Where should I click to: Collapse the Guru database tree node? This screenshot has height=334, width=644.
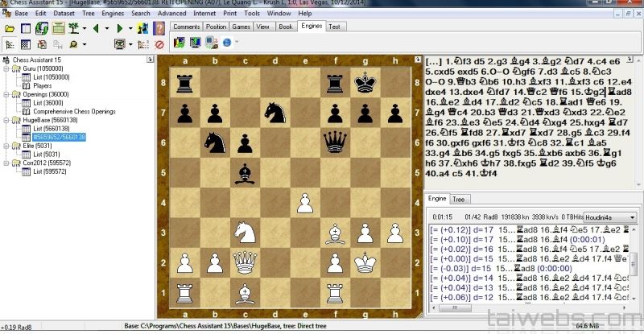click(x=5, y=69)
